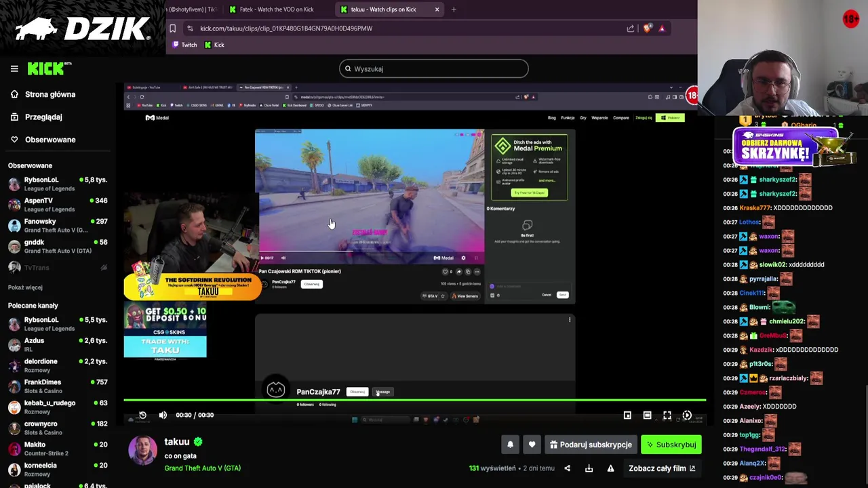
Task: Click takuu's profile avatar below player
Action: point(143,451)
